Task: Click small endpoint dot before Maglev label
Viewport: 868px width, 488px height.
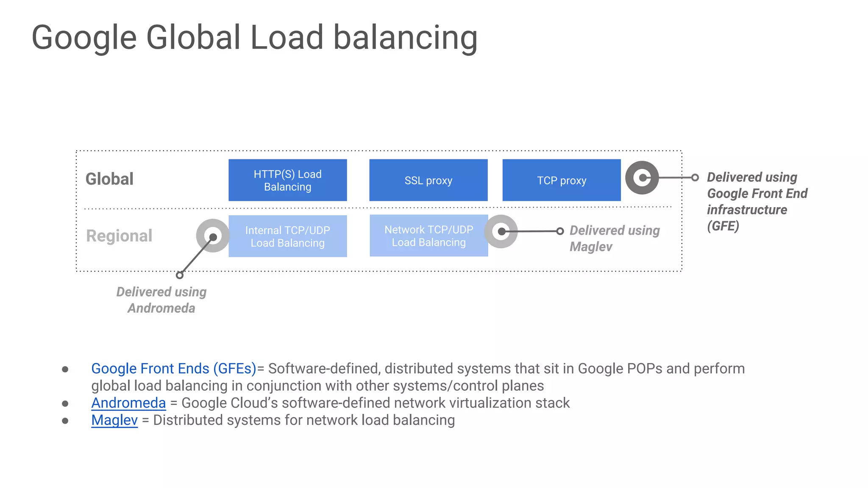Action: [x=560, y=231]
